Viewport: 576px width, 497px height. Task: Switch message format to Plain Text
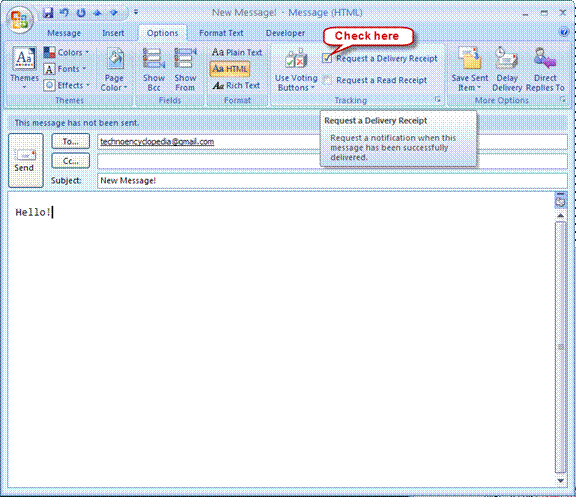click(x=237, y=52)
